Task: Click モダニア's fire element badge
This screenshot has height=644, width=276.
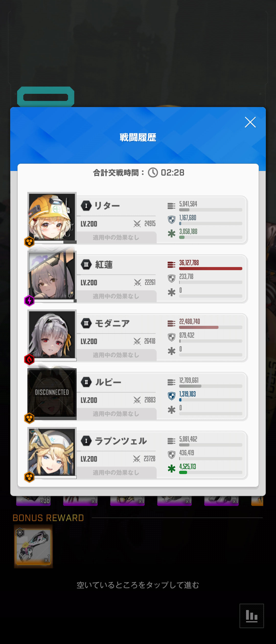Action: (29, 360)
